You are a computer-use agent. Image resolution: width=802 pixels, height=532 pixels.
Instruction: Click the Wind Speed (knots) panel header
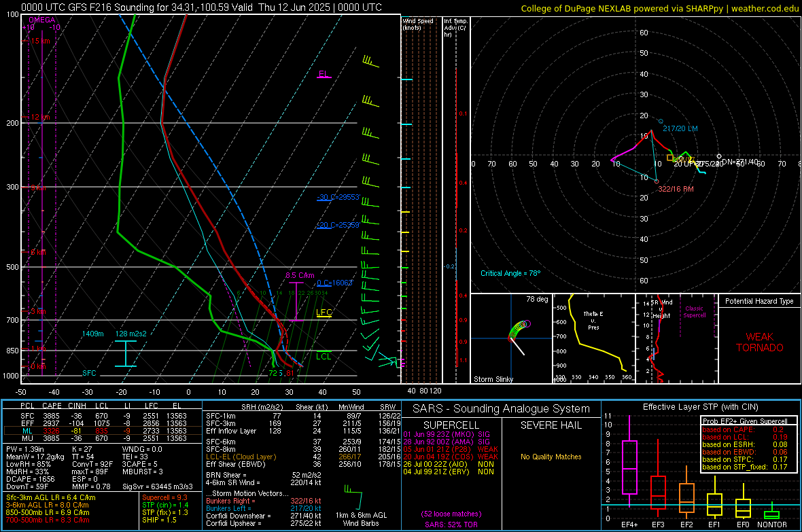coord(418,24)
